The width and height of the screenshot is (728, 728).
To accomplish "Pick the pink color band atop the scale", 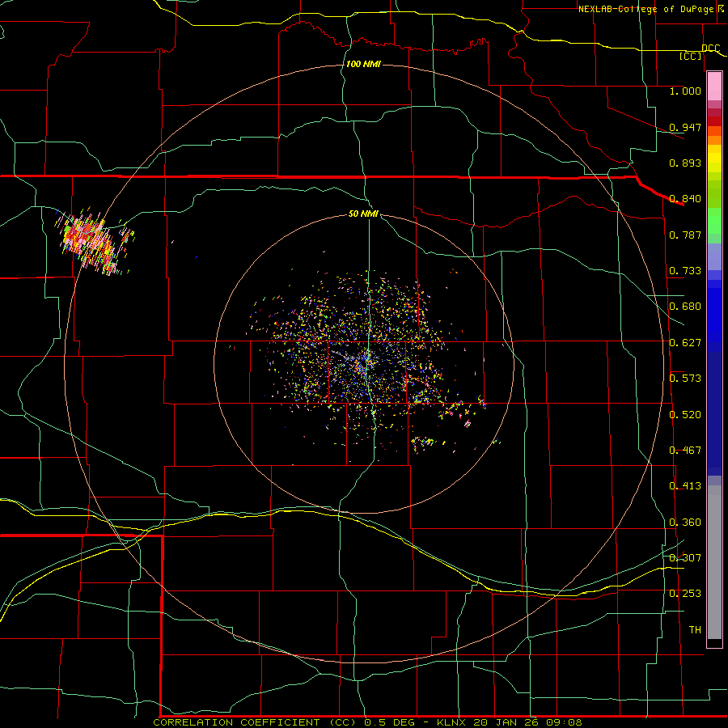I will pyautogui.click(x=714, y=86).
